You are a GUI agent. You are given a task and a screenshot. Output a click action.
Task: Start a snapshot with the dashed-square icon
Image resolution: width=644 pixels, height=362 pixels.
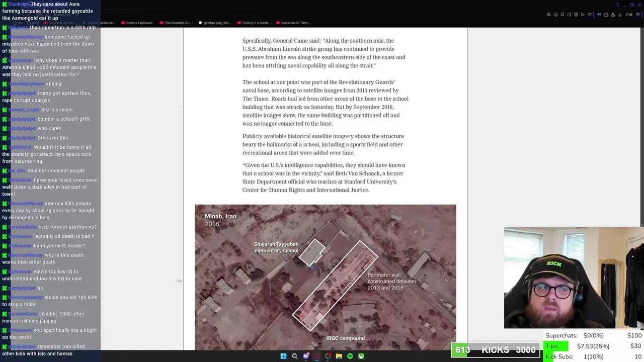[x=569, y=15]
